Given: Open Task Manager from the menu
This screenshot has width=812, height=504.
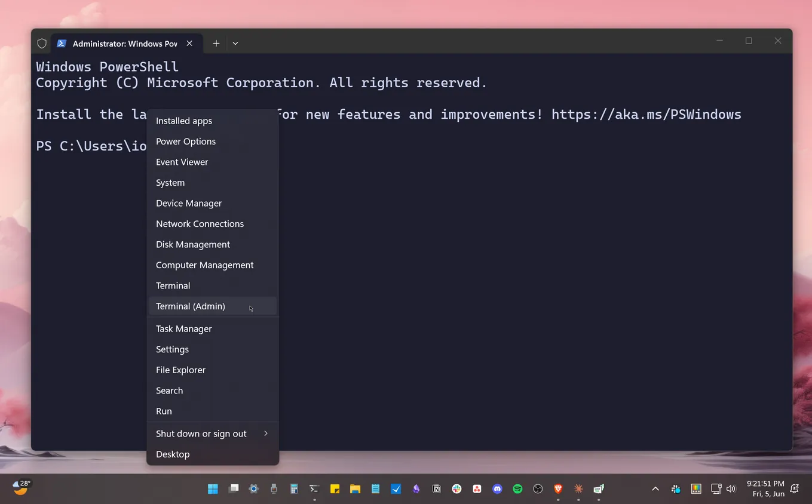Looking at the screenshot, I should [213, 329].
